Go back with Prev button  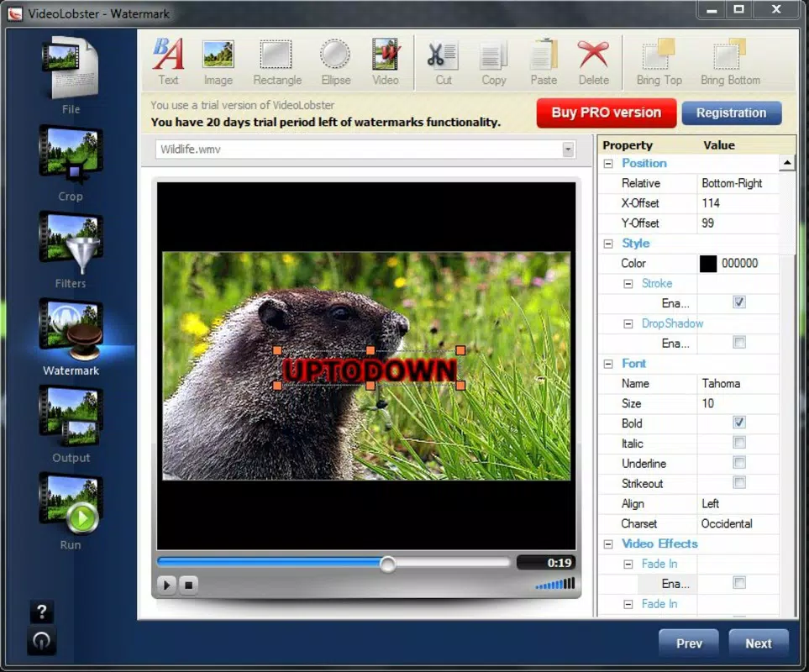coord(689,643)
